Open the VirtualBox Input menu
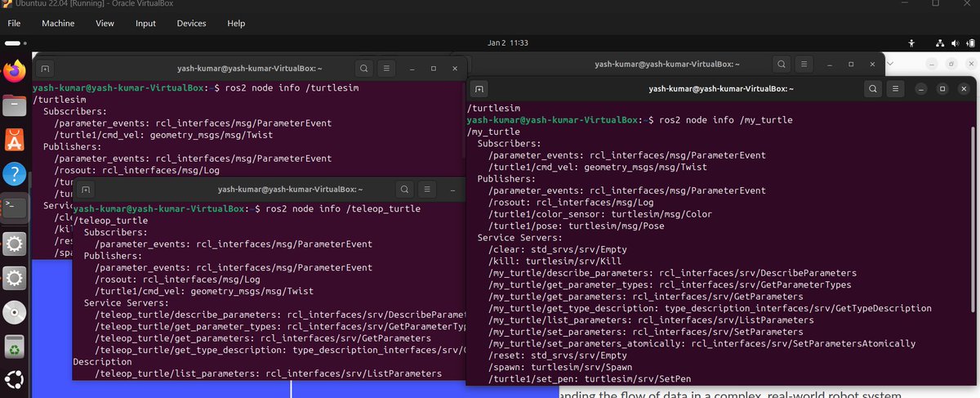Image resolution: width=980 pixels, height=398 pixels. tap(145, 24)
